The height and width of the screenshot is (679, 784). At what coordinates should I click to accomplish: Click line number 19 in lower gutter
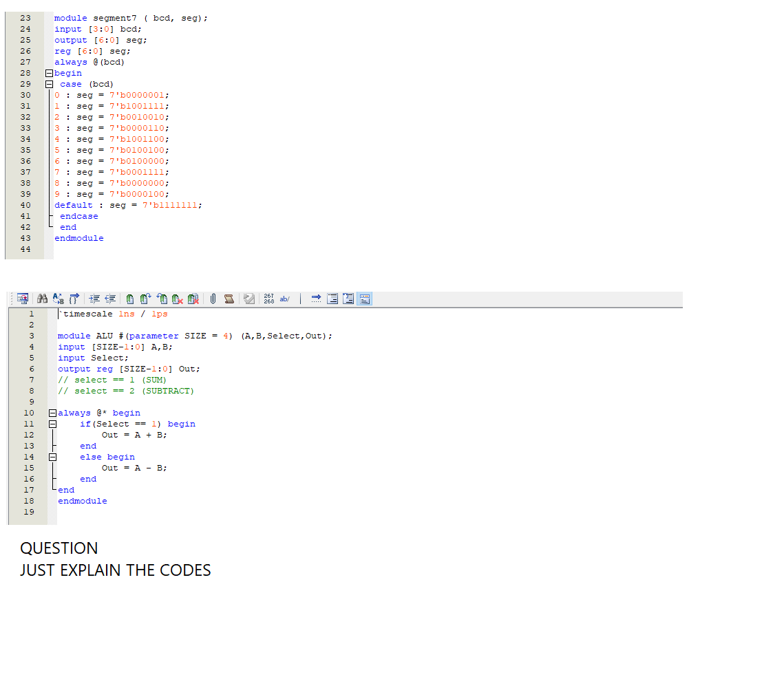tap(29, 512)
